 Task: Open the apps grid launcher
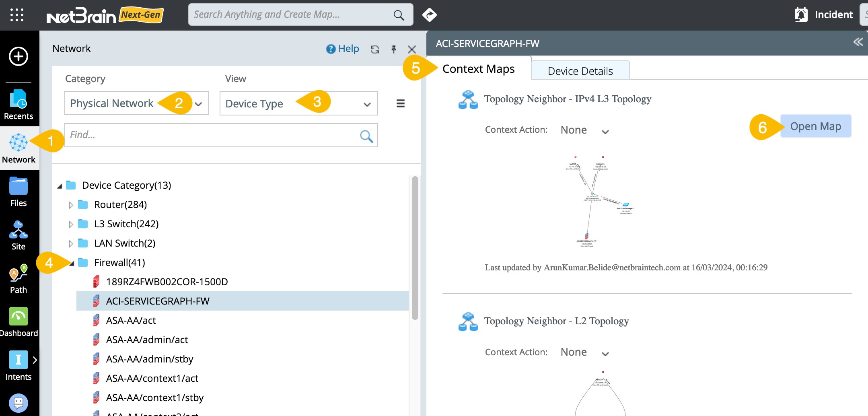pos(17,15)
